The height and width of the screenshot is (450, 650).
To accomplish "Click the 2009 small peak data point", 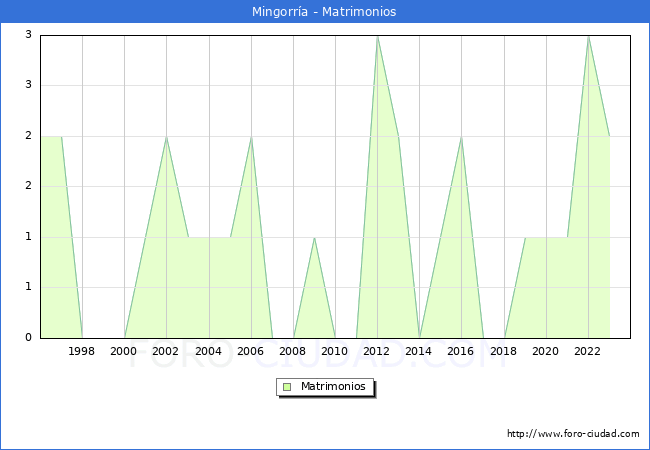I will [x=314, y=238].
